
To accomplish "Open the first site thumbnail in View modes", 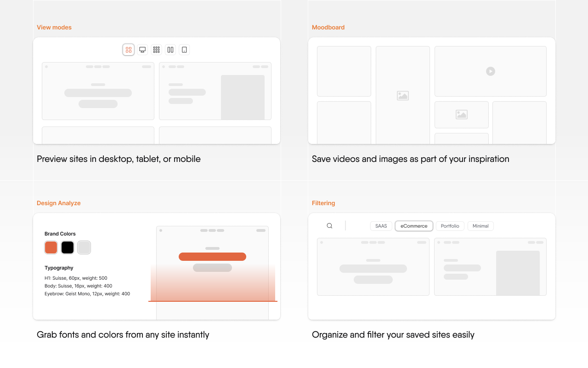I will point(98,91).
